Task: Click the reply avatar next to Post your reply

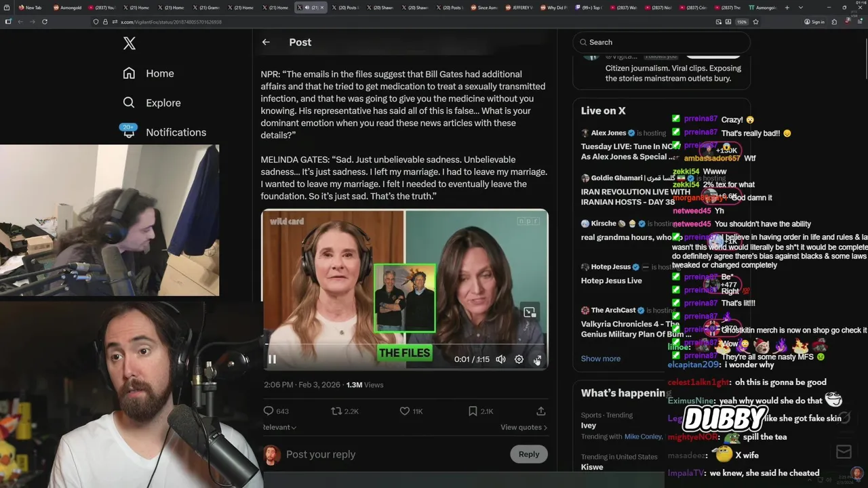Action: pyautogui.click(x=272, y=454)
